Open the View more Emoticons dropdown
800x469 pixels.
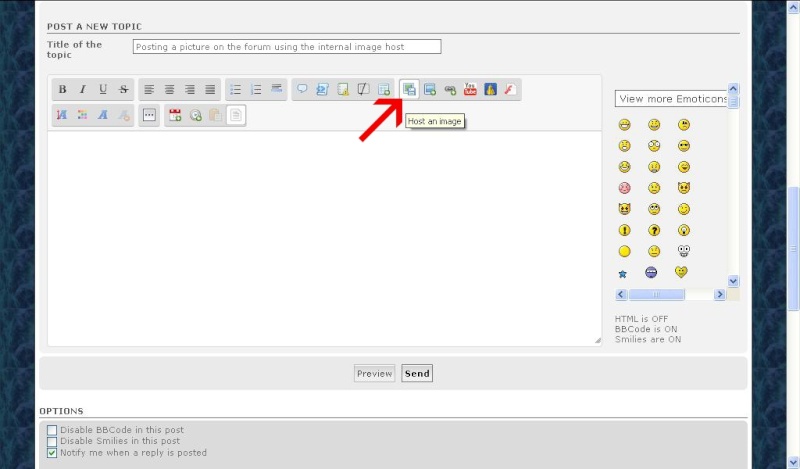pyautogui.click(x=671, y=98)
